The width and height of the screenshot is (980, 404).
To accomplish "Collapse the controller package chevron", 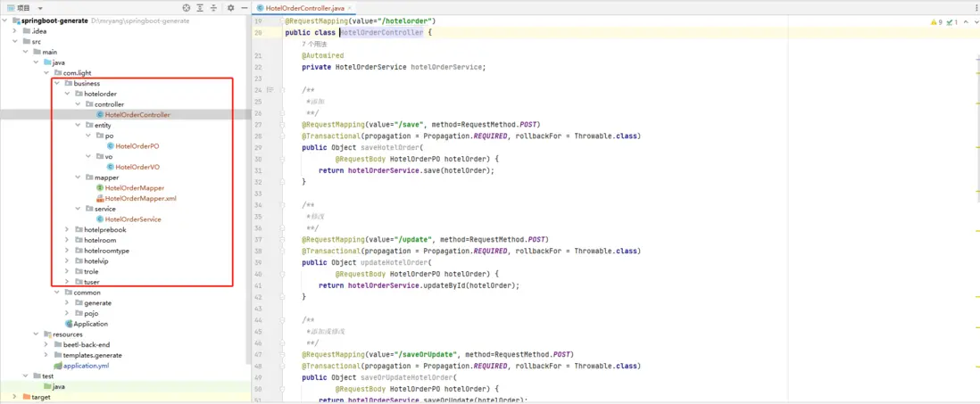I will pos(79,104).
